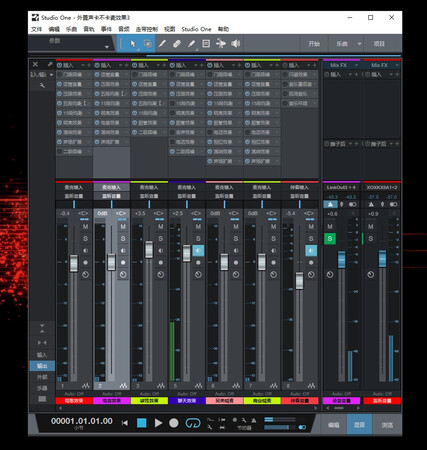Activate the Listen speaker tool
The height and width of the screenshot is (450, 427).
point(235,44)
